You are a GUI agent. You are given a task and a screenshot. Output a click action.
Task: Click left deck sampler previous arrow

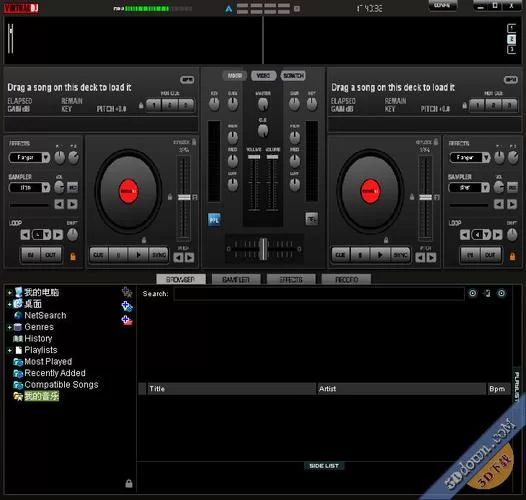pos(59,204)
